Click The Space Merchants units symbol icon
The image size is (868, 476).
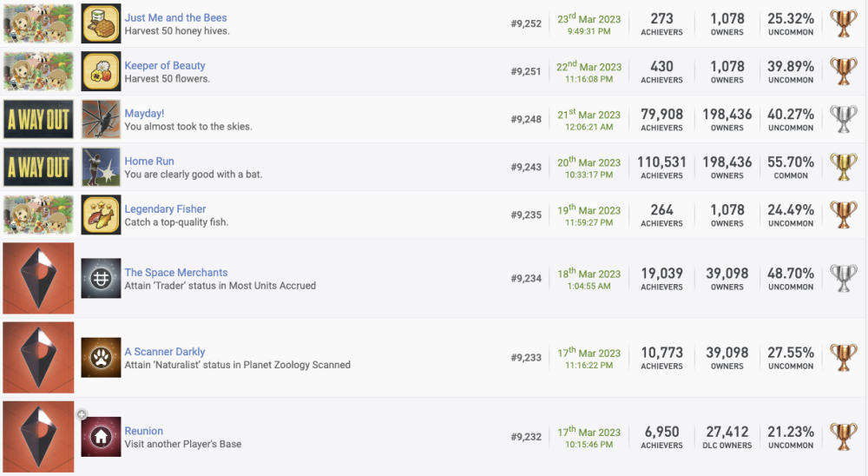101,278
